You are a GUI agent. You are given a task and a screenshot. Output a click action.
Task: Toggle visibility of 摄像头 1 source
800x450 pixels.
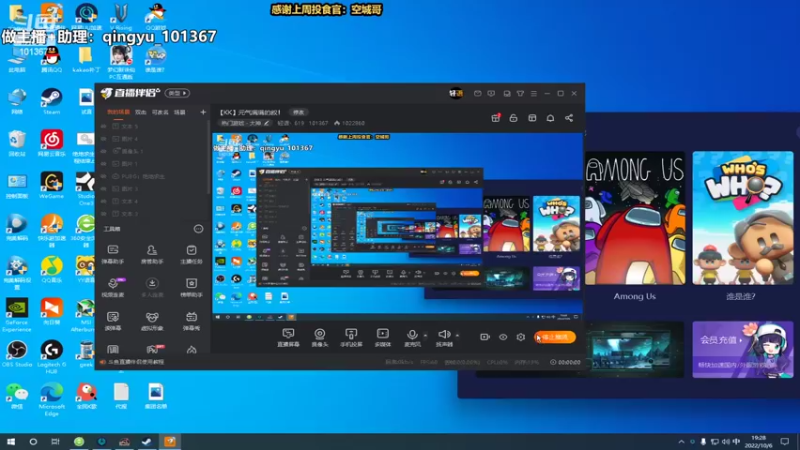[104, 151]
